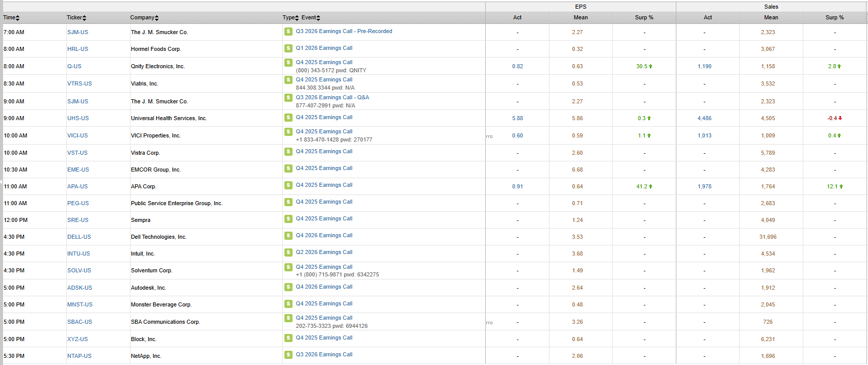Image resolution: width=868 pixels, height=365 pixels.
Task: Sort rows by Ticker column header
Action: point(76,18)
